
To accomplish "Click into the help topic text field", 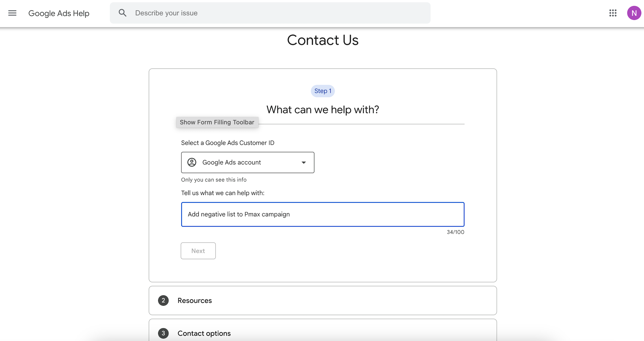I will (x=323, y=214).
